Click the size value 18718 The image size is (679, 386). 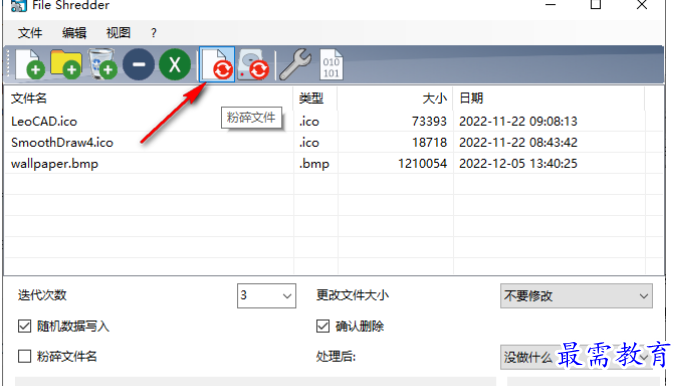(429, 142)
